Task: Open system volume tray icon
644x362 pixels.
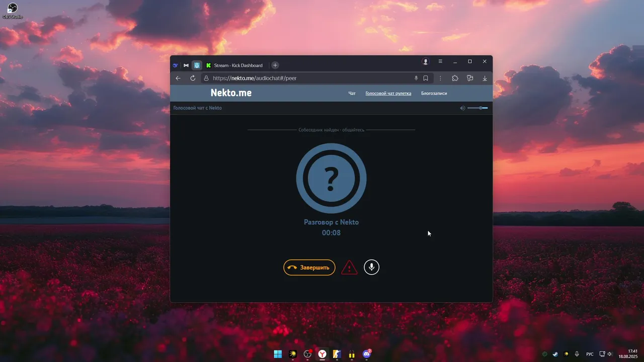Action: 610,354
